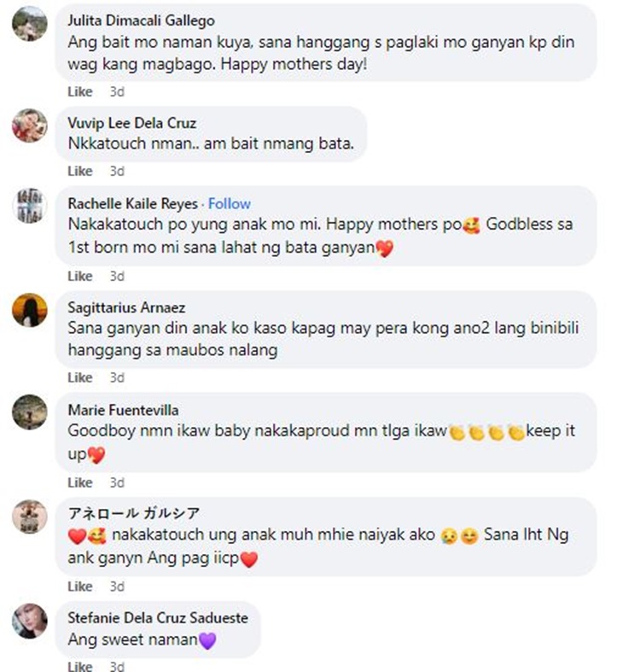
Task: Like Rachelle Kaile Reyes's comment
Action: (80, 277)
